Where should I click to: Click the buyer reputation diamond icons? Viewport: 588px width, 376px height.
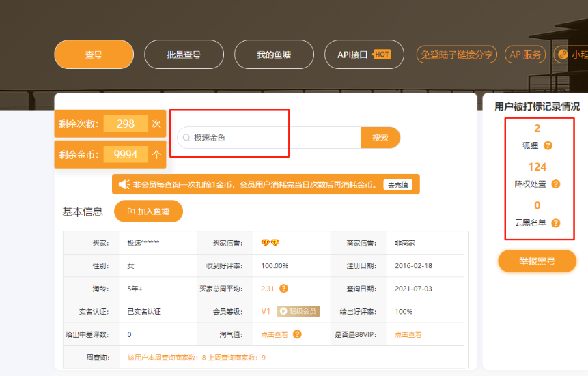[x=270, y=243]
